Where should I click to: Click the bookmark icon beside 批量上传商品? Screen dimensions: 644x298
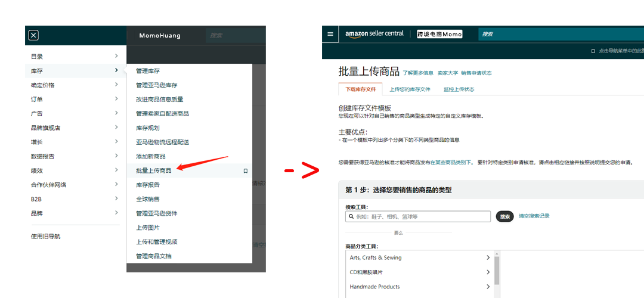[x=245, y=171]
